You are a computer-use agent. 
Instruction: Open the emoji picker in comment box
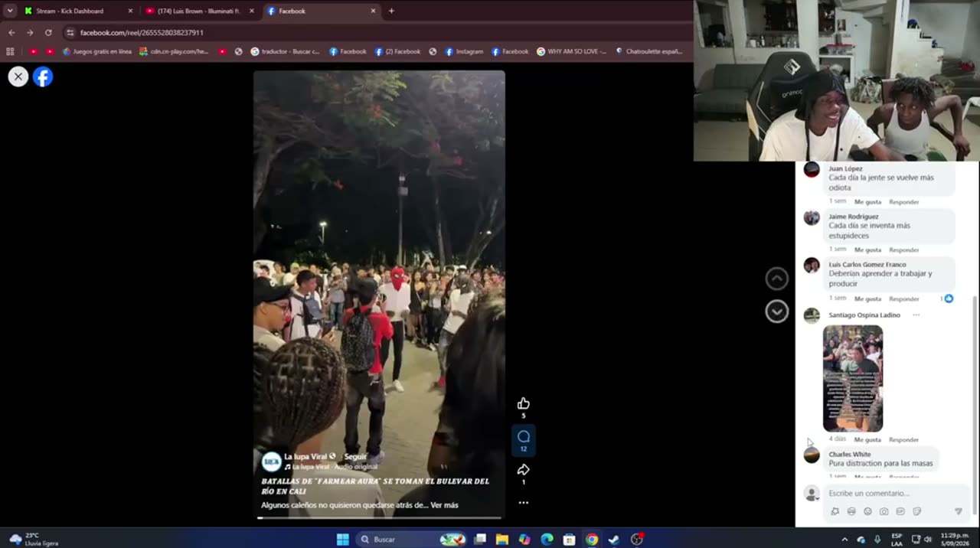867,511
